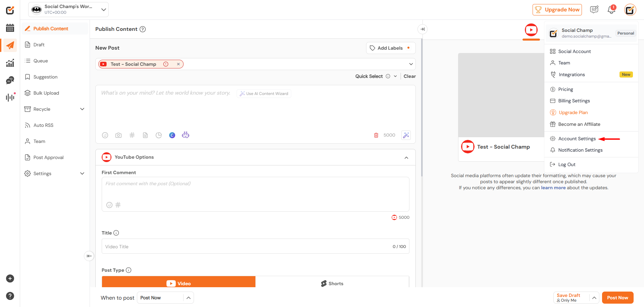Open the engage chat-bubbles icon in left rail
The height and width of the screenshot is (307, 644).
(10, 80)
